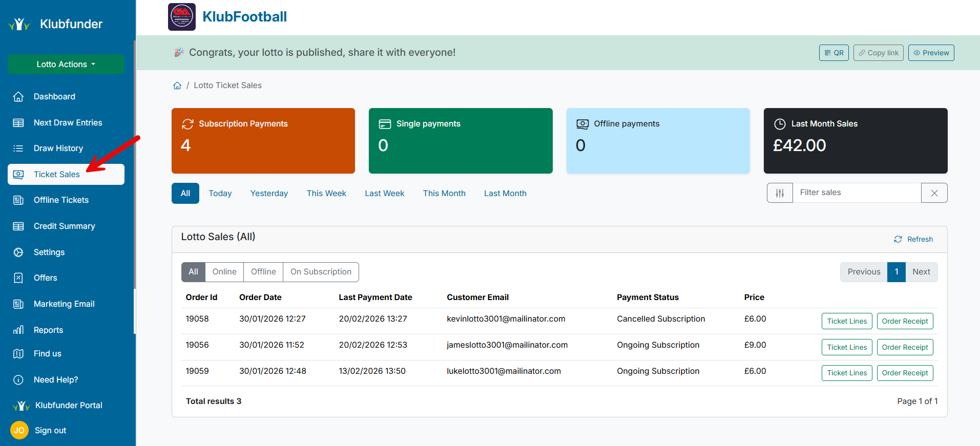Open Order Receipt for order 19059
This screenshot has width=980, height=446.
(x=905, y=373)
